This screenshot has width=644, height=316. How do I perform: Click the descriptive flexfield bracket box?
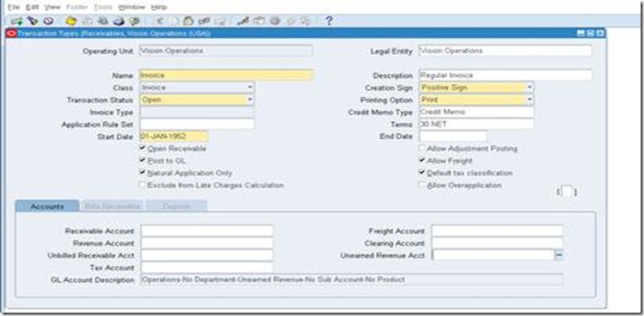coord(567,191)
